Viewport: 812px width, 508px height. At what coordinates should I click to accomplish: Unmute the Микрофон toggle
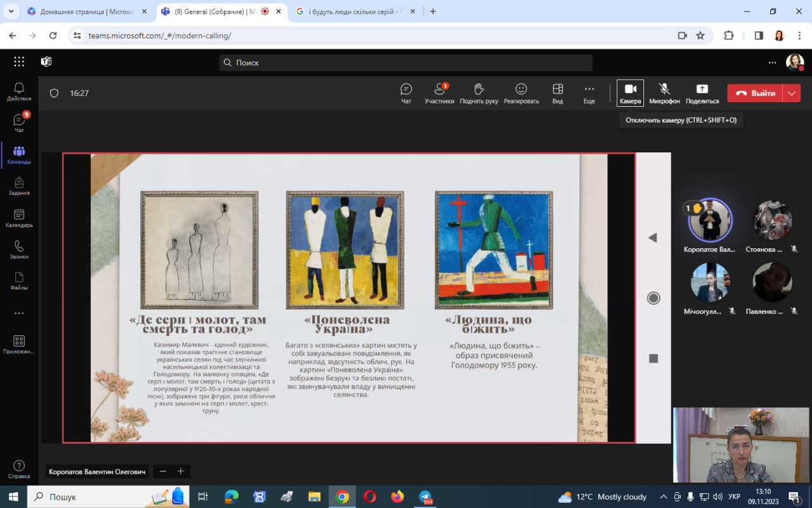tap(664, 93)
